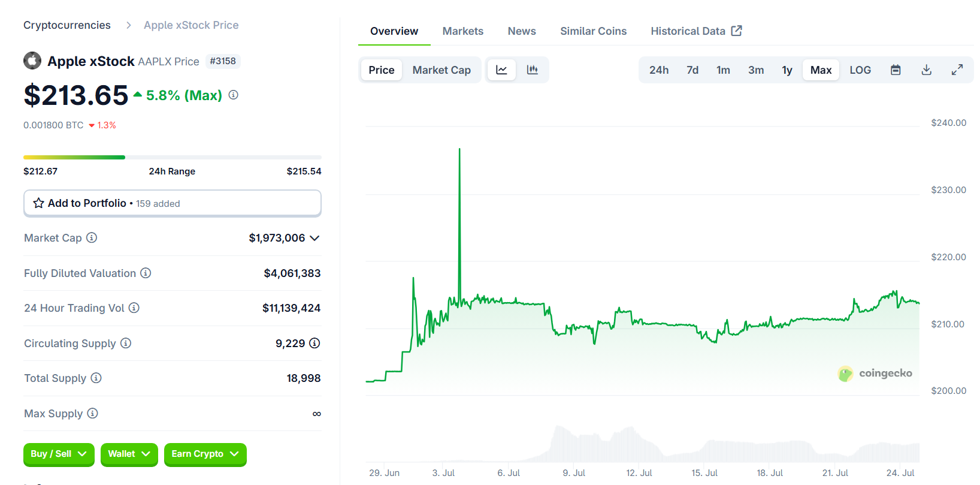Click the #3158 rank badge
The width and height of the screenshot is (980, 485).
point(223,61)
